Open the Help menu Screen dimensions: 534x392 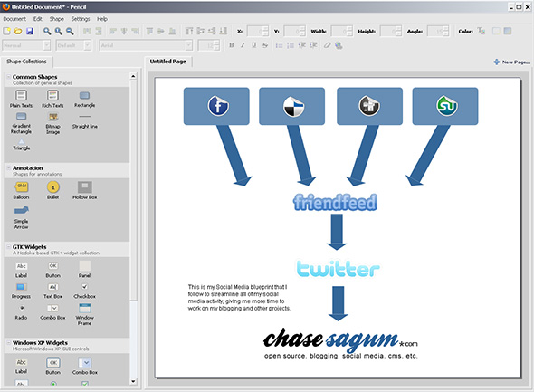coord(102,19)
